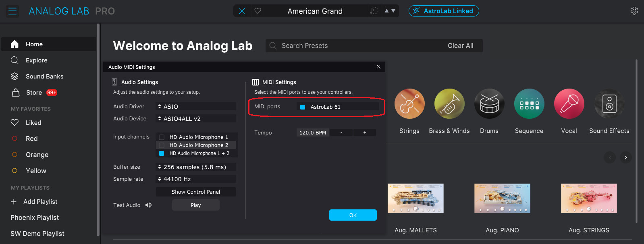The image size is (644, 244).
Task: Go to previous preset with up arrow
Action: point(387,11)
